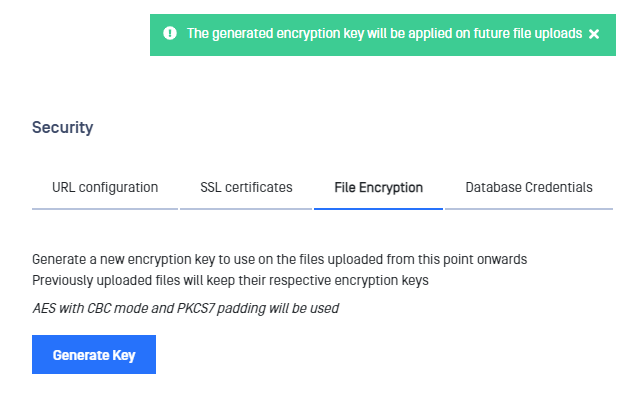Click the exclamation alert icon in the banner
Image resolution: width=633 pixels, height=394 pixels.
170,34
